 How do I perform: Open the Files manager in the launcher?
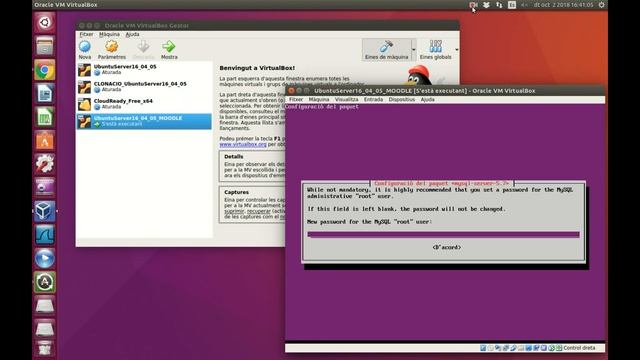pyautogui.click(x=44, y=46)
